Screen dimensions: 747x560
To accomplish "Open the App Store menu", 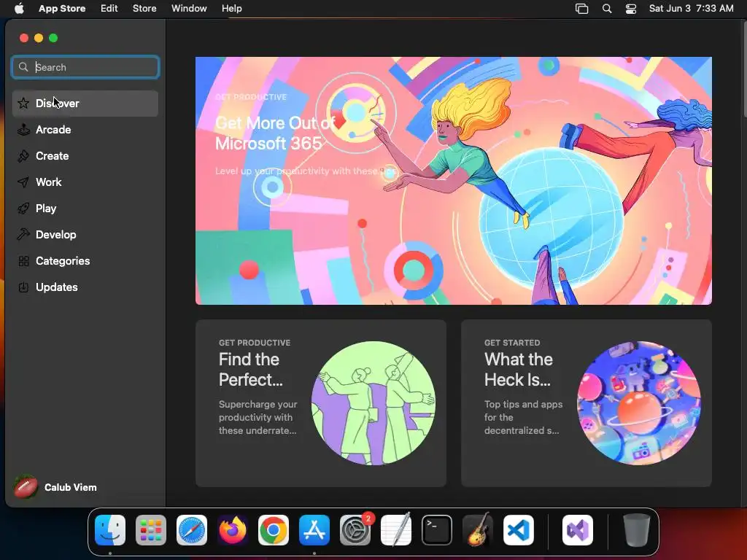I will pos(62,9).
